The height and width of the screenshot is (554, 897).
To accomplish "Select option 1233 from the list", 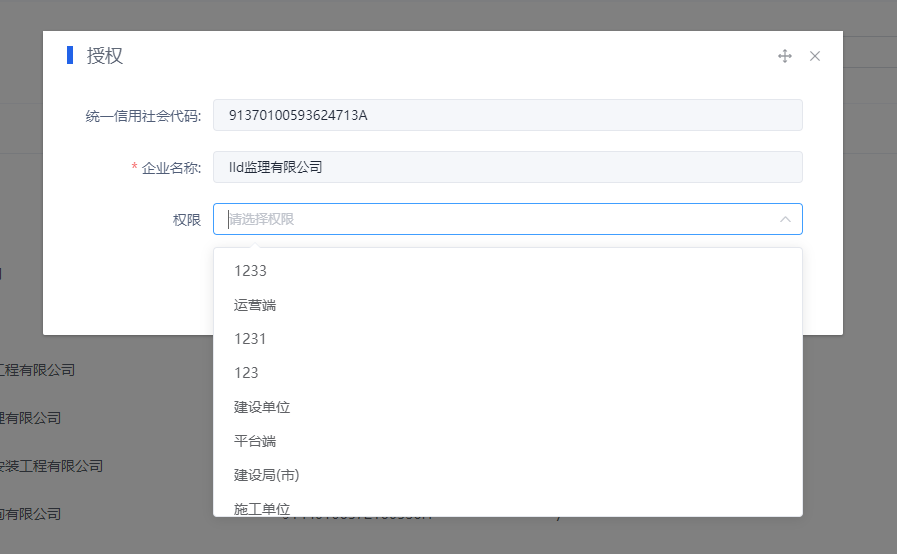I will (x=508, y=271).
